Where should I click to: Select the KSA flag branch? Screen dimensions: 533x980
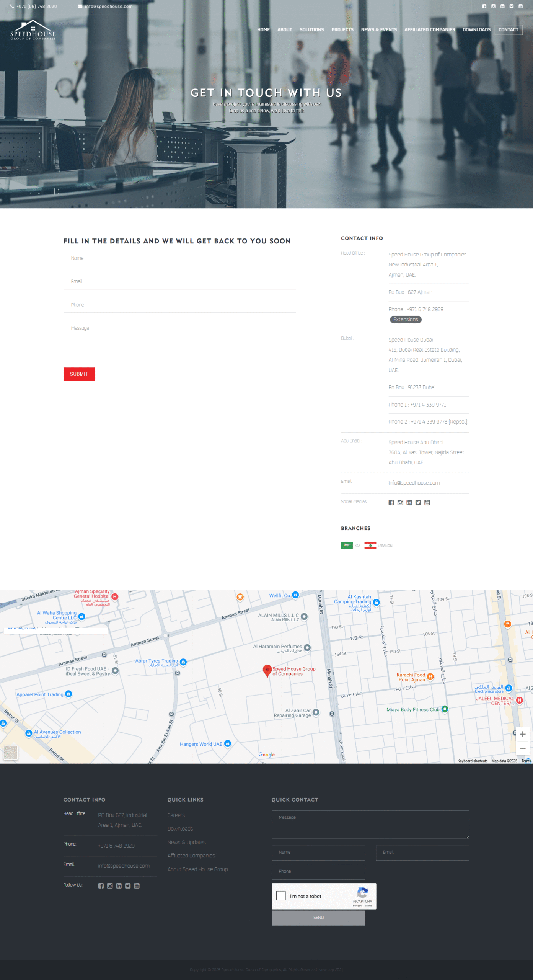point(347,546)
